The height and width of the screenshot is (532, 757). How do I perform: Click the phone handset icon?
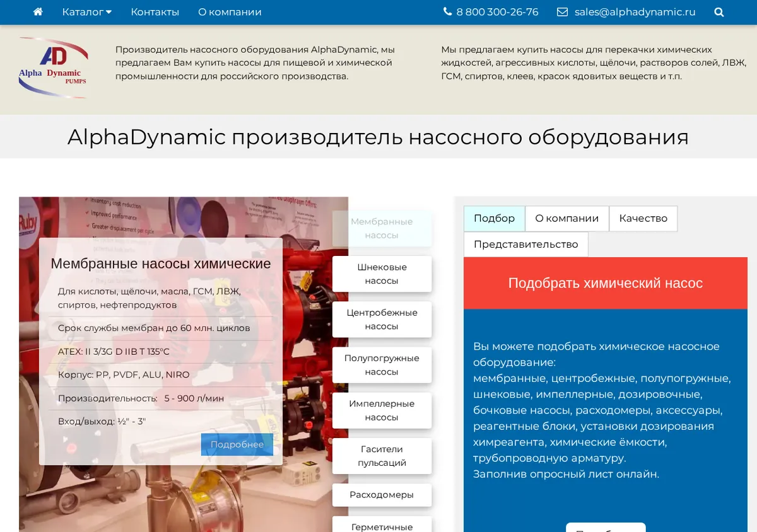point(448,12)
